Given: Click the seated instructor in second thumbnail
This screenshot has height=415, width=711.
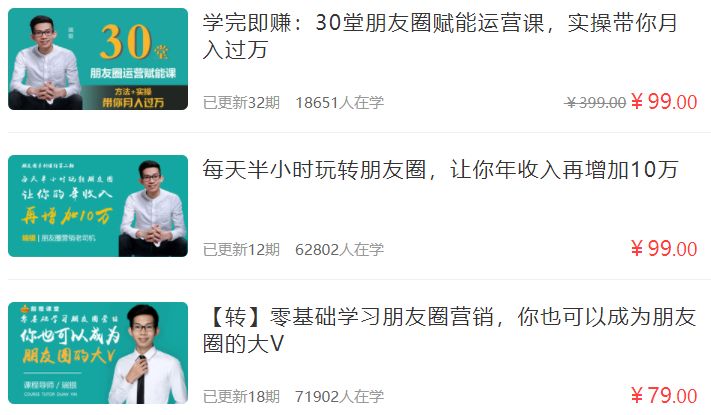Looking at the screenshot, I should [153, 209].
